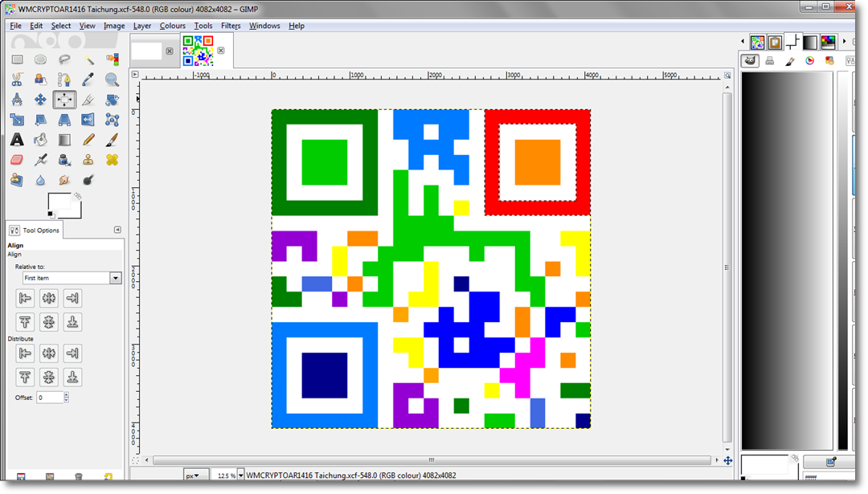
Task: Select the Cage Transform tool
Action: pyautogui.click(x=112, y=120)
